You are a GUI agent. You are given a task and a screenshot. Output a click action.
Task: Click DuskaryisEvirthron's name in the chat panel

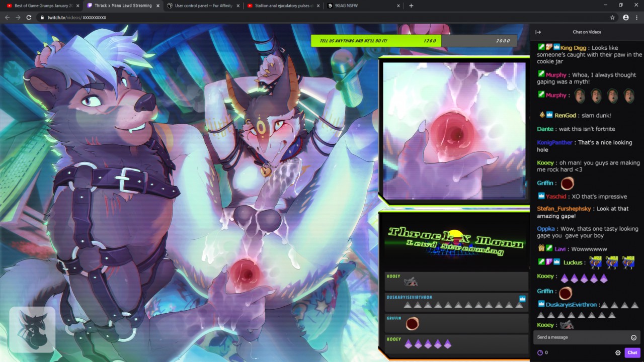[x=571, y=305]
